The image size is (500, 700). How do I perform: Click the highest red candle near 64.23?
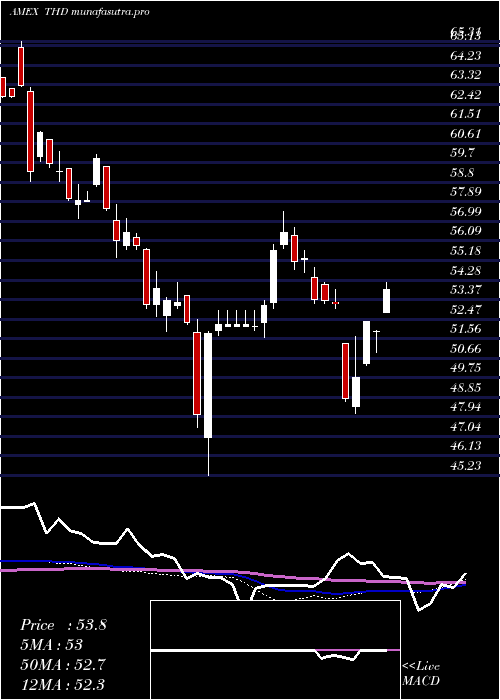(21, 66)
